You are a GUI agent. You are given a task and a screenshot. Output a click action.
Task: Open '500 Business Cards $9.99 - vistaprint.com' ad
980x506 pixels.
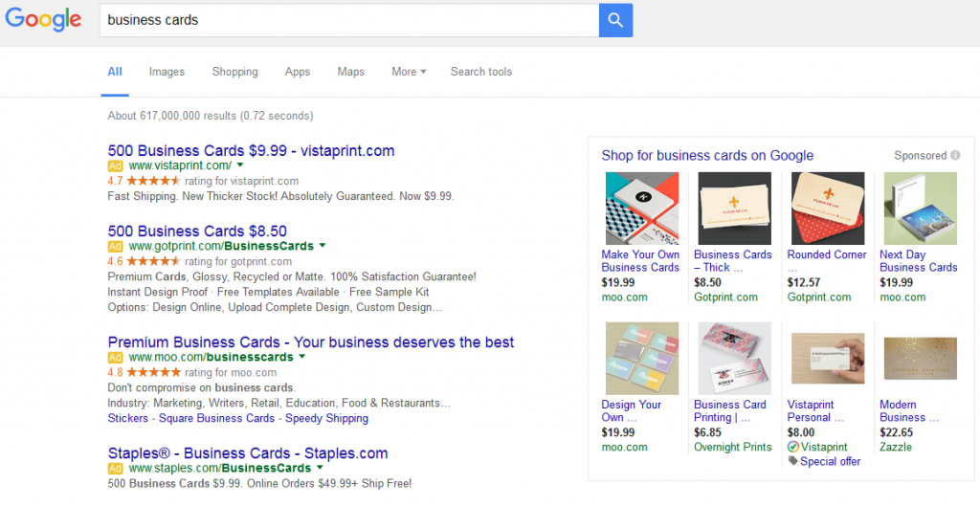pos(252,150)
